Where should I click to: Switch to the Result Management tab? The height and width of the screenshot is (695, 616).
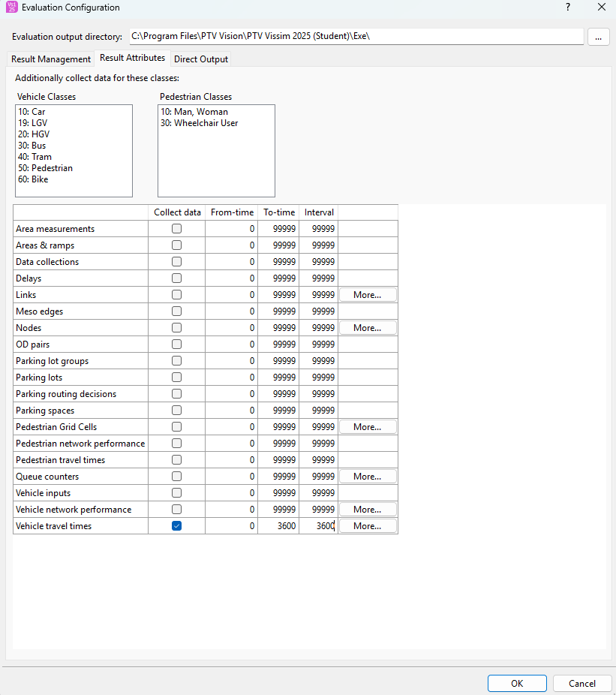coord(51,59)
